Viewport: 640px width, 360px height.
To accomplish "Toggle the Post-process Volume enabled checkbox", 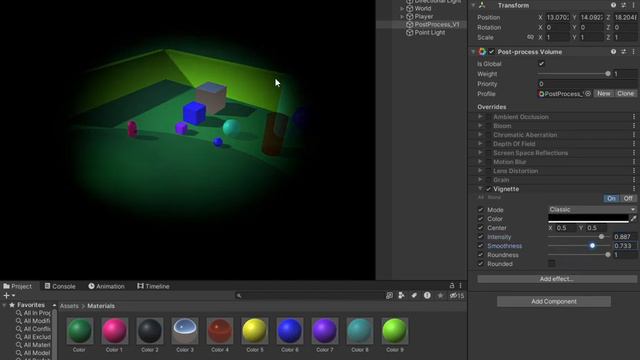I will pos(491,52).
